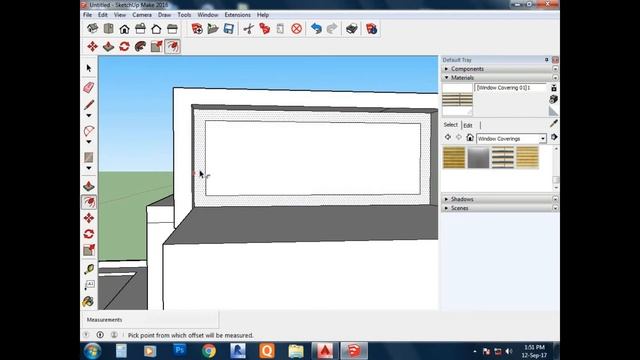This screenshot has height=360, width=640.
Task: Open the Details menu arrow in Materials
Action: pyautogui.click(x=554, y=138)
